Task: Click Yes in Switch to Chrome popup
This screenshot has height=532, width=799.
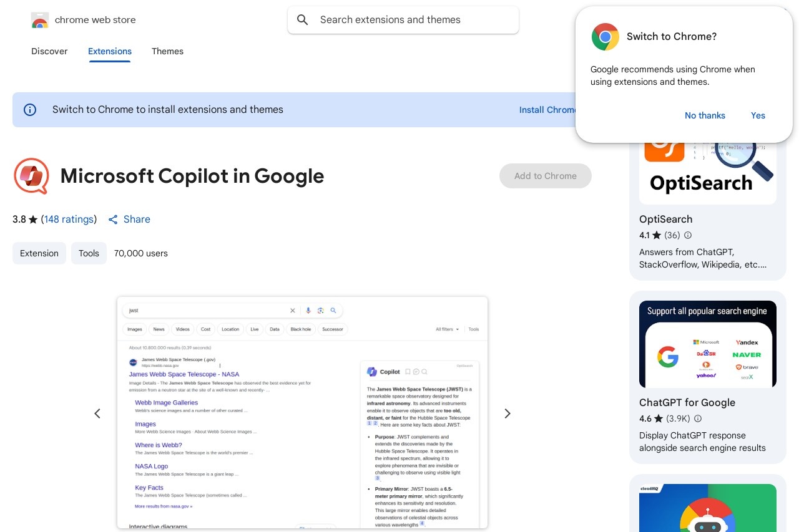Action: coord(758,115)
